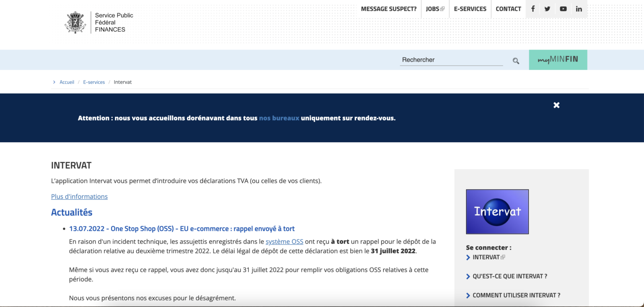Open the myMINFIN portal icon

click(x=558, y=60)
